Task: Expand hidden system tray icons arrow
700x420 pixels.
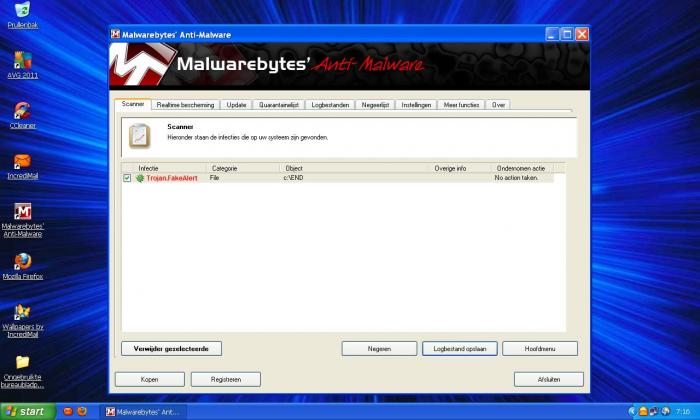Action: click(632, 411)
